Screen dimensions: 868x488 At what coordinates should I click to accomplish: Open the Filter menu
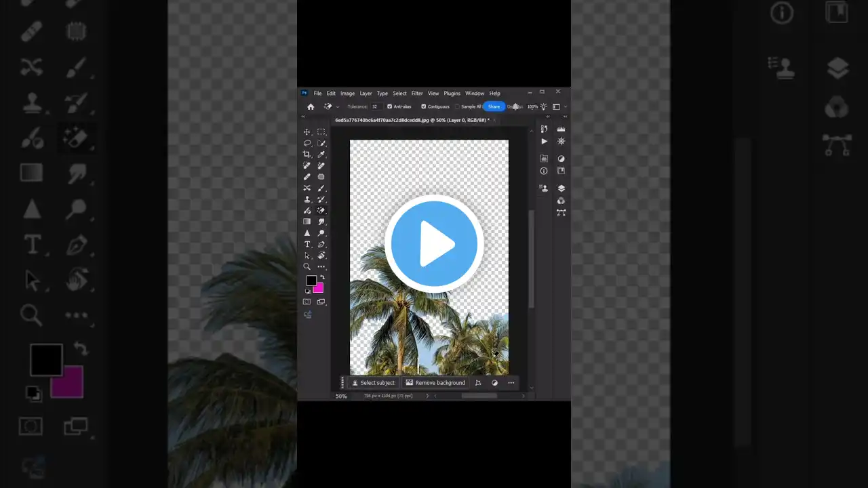pos(417,94)
